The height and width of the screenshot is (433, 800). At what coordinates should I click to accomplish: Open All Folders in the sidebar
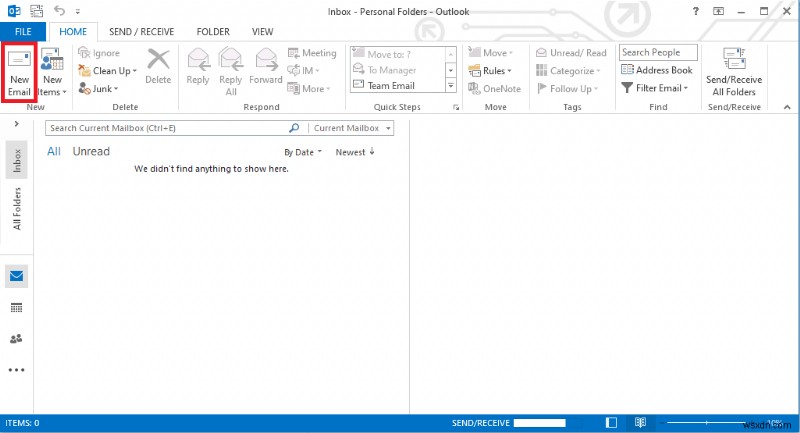coord(17,209)
